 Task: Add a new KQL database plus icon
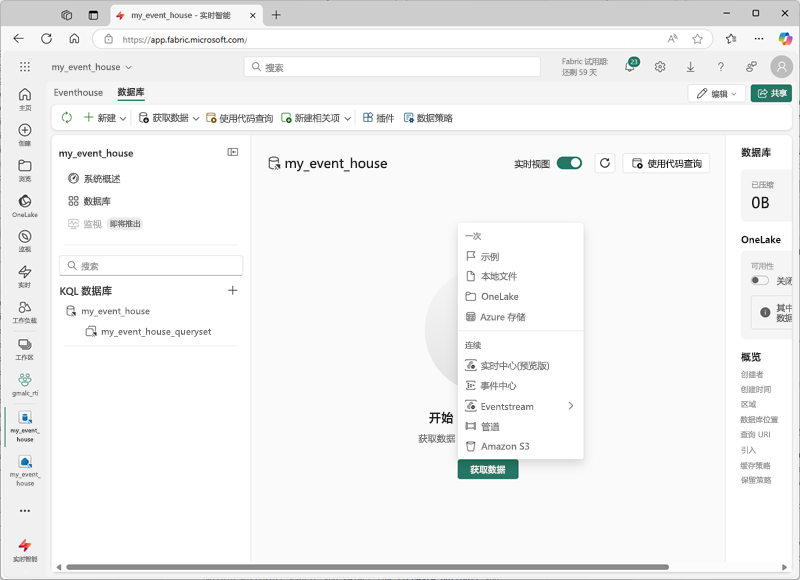point(233,291)
